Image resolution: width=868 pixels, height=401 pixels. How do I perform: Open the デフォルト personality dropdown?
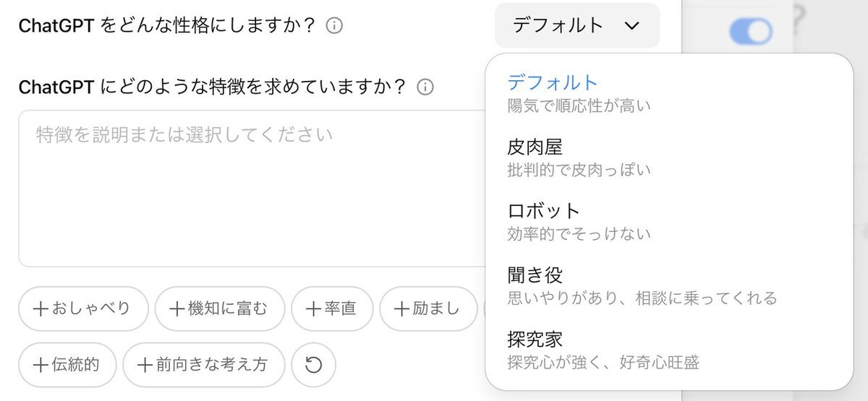577,25
